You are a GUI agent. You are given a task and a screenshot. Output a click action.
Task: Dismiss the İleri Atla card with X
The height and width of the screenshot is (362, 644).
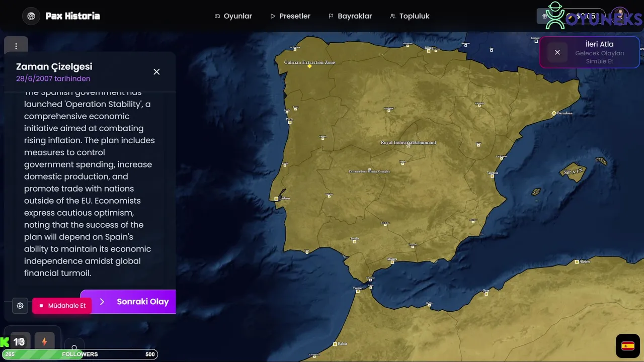point(557,52)
